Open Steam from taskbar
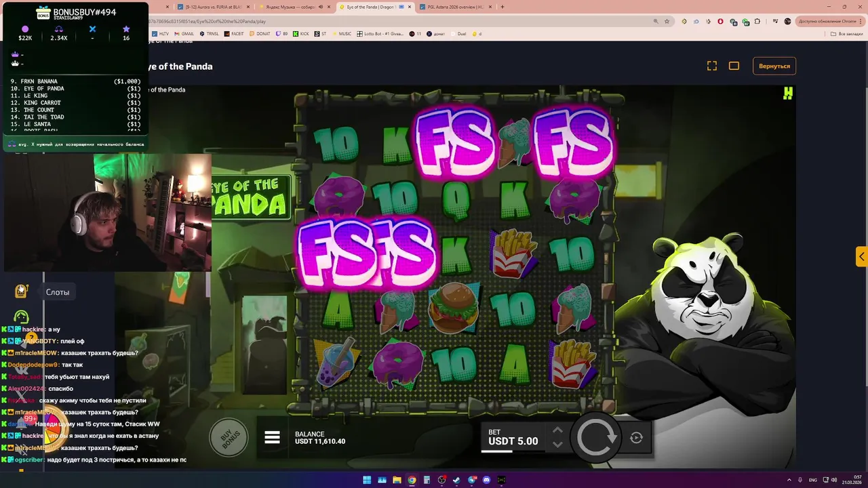Image resolution: width=868 pixels, height=488 pixels. tap(456, 480)
